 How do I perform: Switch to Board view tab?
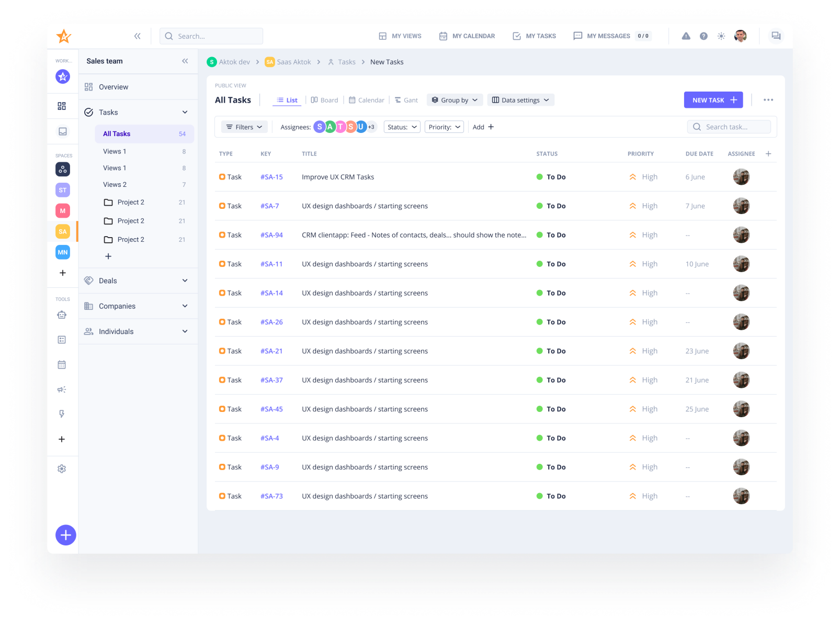(324, 99)
